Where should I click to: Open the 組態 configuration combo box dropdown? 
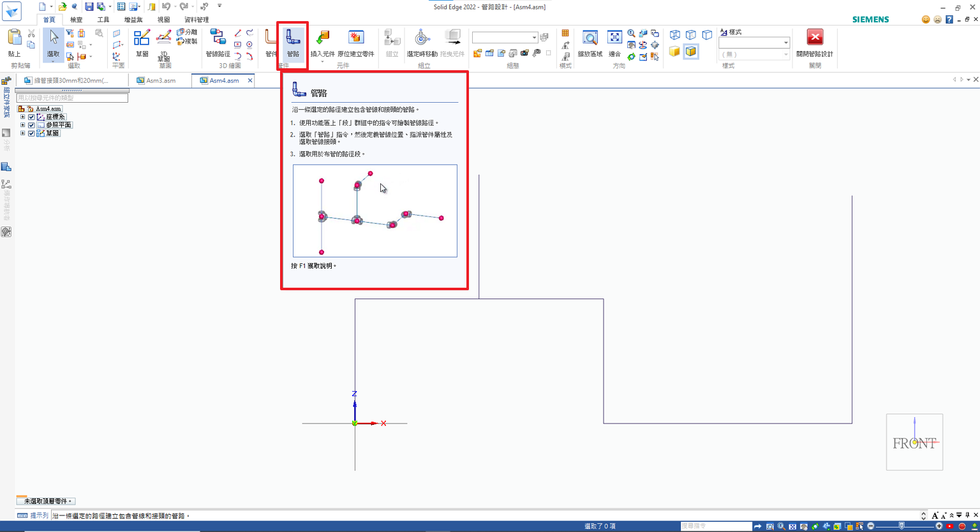click(534, 37)
